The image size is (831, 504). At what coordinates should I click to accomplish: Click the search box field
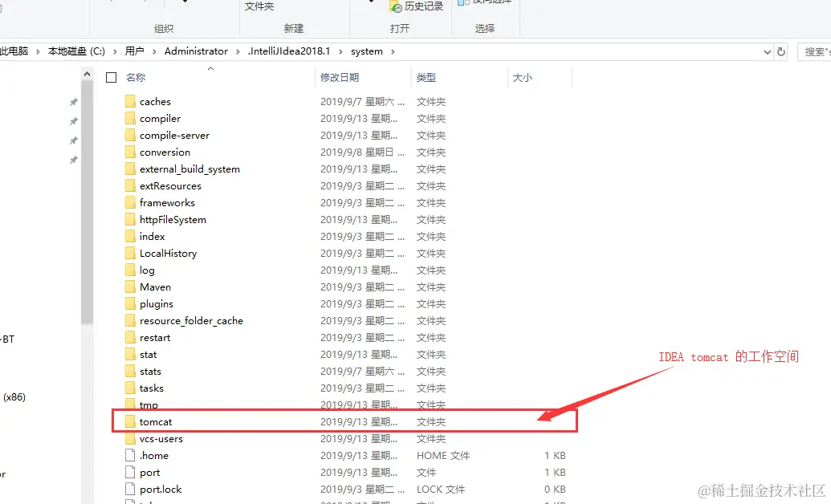click(815, 52)
